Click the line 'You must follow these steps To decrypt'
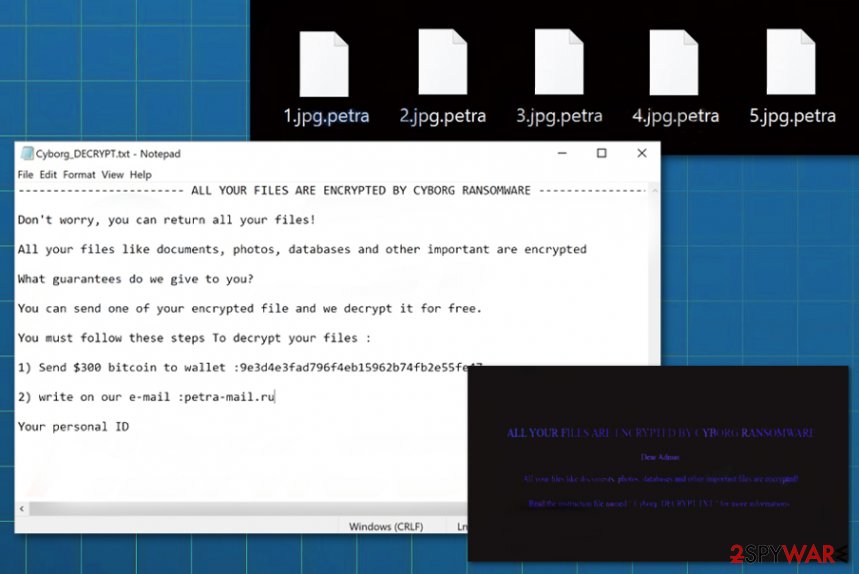Image resolution: width=859 pixels, height=574 pixels. coord(194,338)
